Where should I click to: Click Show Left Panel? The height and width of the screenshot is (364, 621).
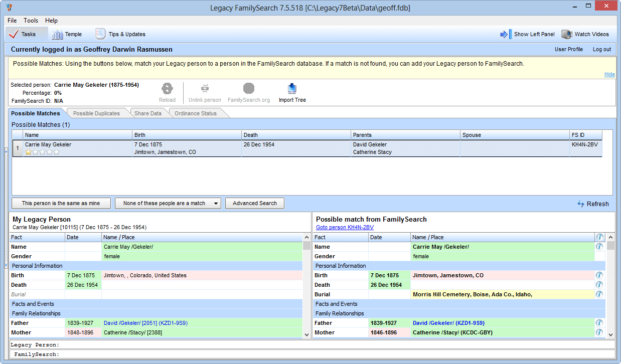click(x=527, y=34)
